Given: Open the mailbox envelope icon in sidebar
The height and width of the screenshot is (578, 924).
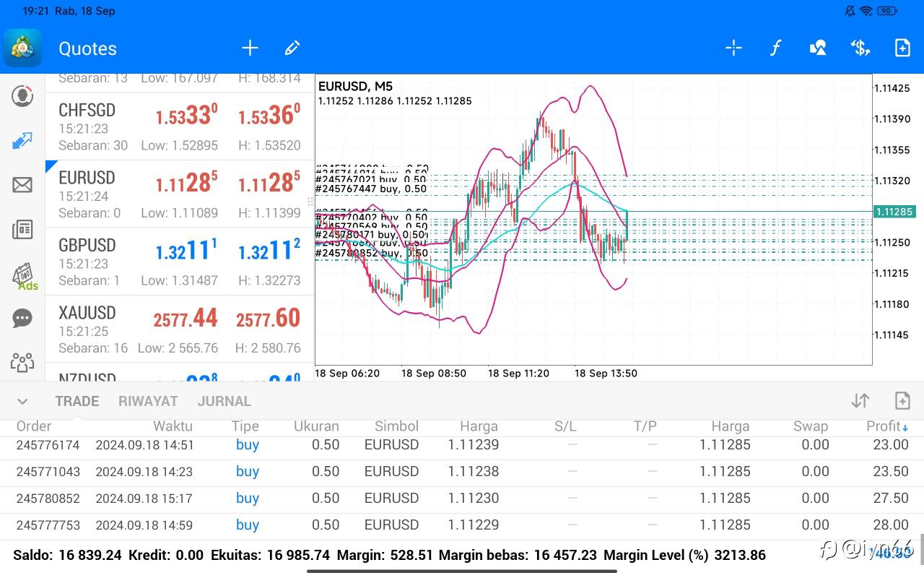Looking at the screenshot, I should point(22,185).
